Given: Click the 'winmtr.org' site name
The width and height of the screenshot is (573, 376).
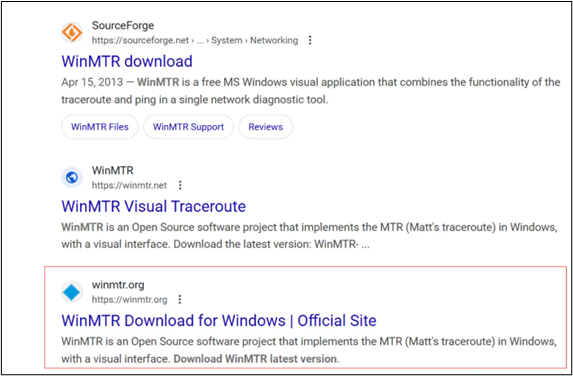Looking at the screenshot, I should click(x=118, y=285).
